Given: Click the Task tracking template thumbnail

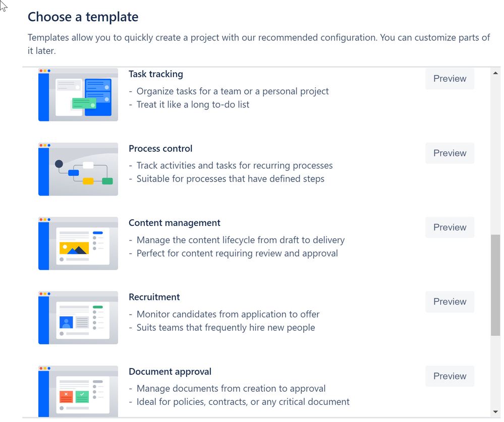Looking at the screenshot, I should (x=78, y=94).
